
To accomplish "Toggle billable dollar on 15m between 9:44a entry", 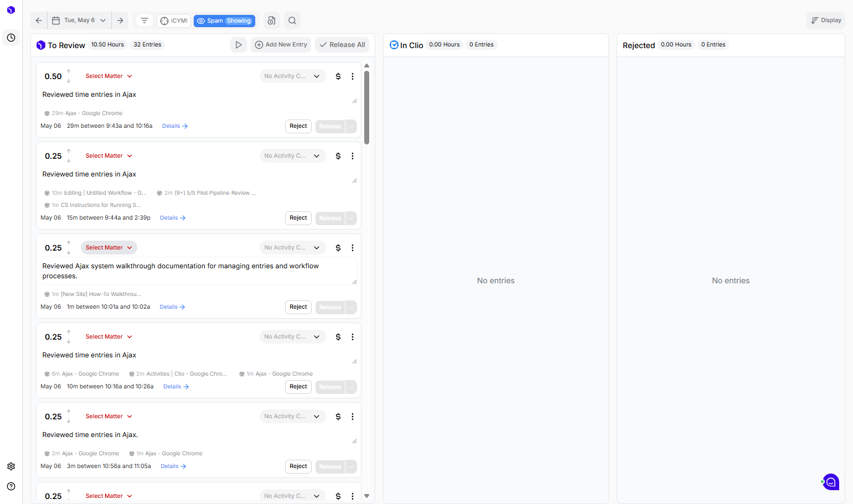I will [338, 156].
